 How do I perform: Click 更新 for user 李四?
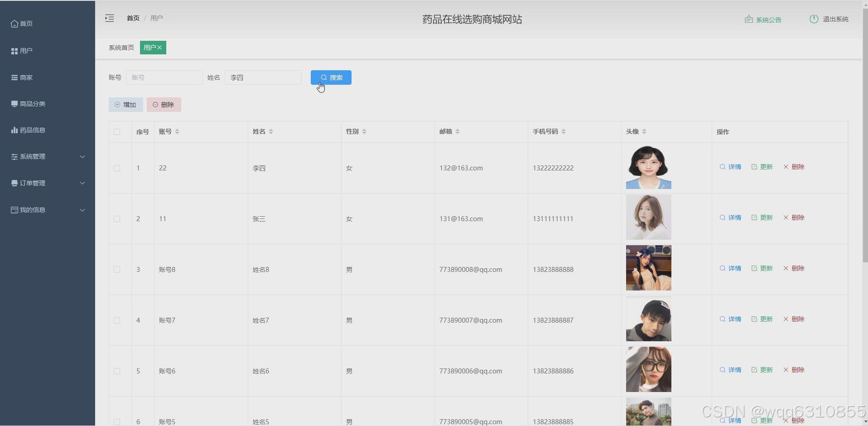tap(762, 167)
